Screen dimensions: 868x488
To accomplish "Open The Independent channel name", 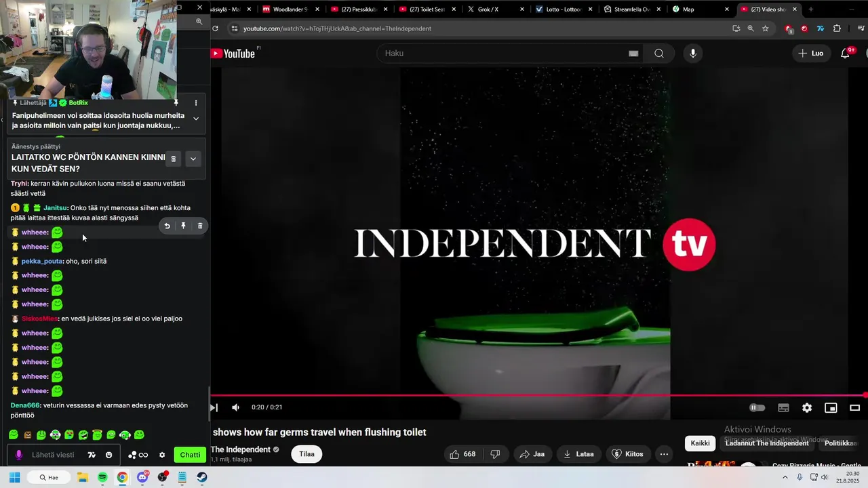I will (x=241, y=449).
